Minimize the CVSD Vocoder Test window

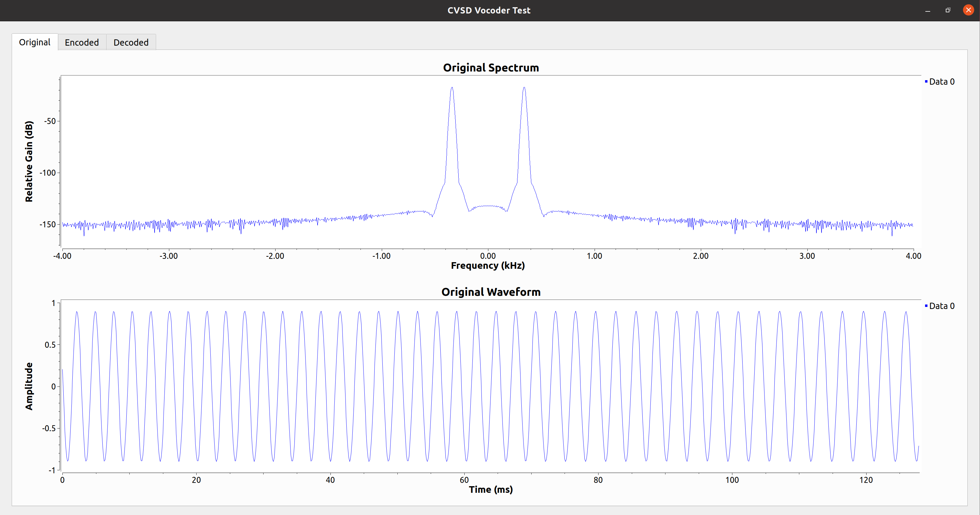point(927,10)
